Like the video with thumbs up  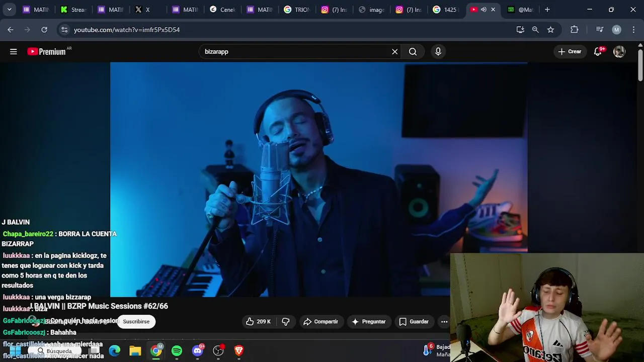(x=258, y=321)
